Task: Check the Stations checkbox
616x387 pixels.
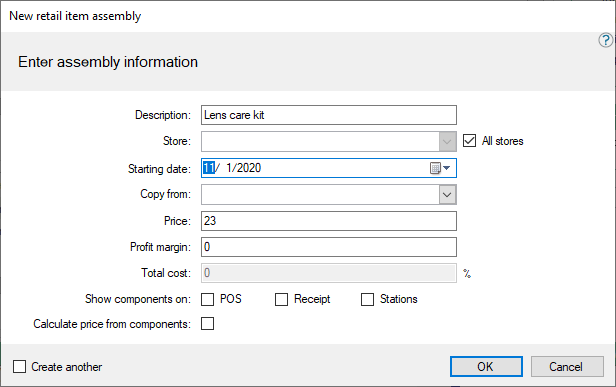Action: coord(367,299)
